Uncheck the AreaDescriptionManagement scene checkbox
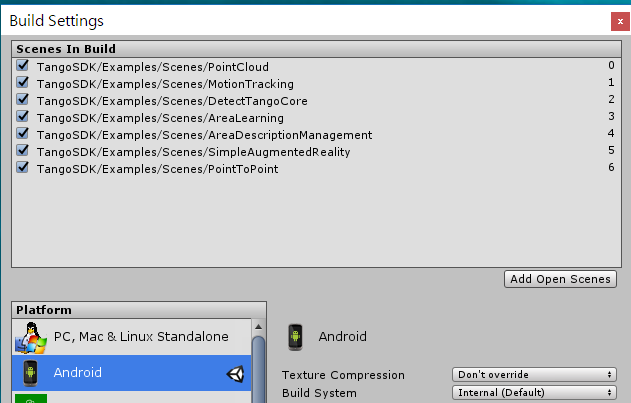 click(x=23, y=133)
